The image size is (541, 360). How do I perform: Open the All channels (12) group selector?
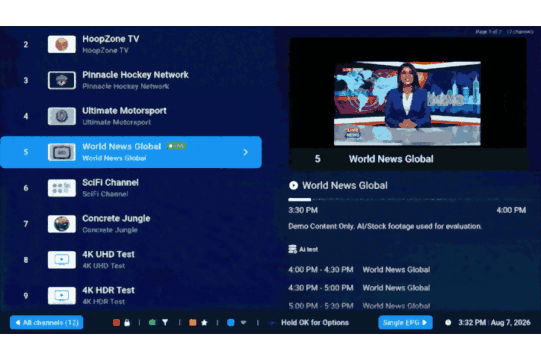(47, 322)
